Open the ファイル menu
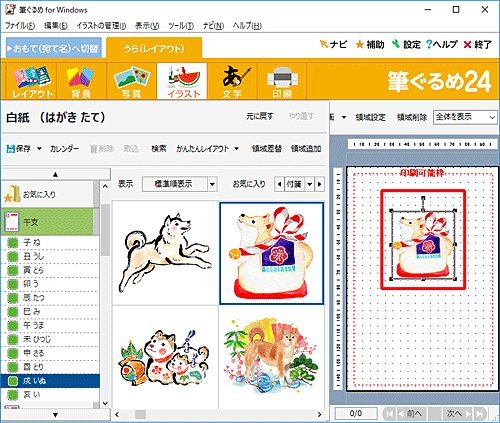Viewport: 500px width, 423px height. click(20, 26)
